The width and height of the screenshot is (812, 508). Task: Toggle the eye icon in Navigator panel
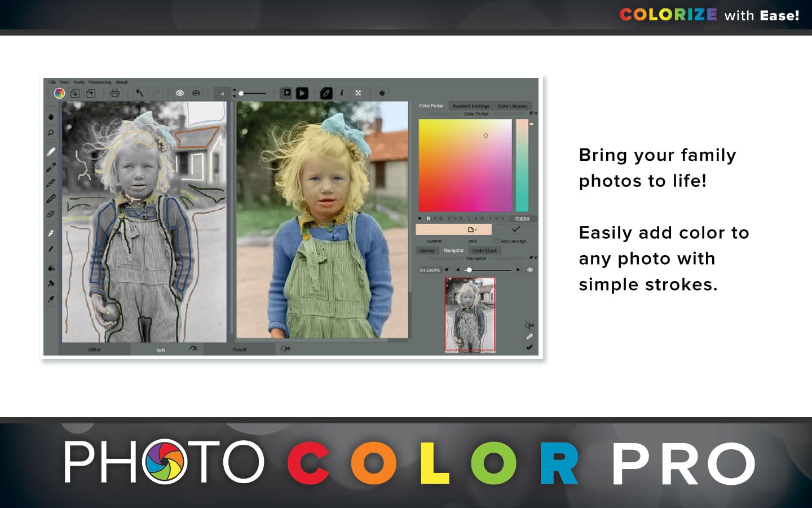pos(530,270)
